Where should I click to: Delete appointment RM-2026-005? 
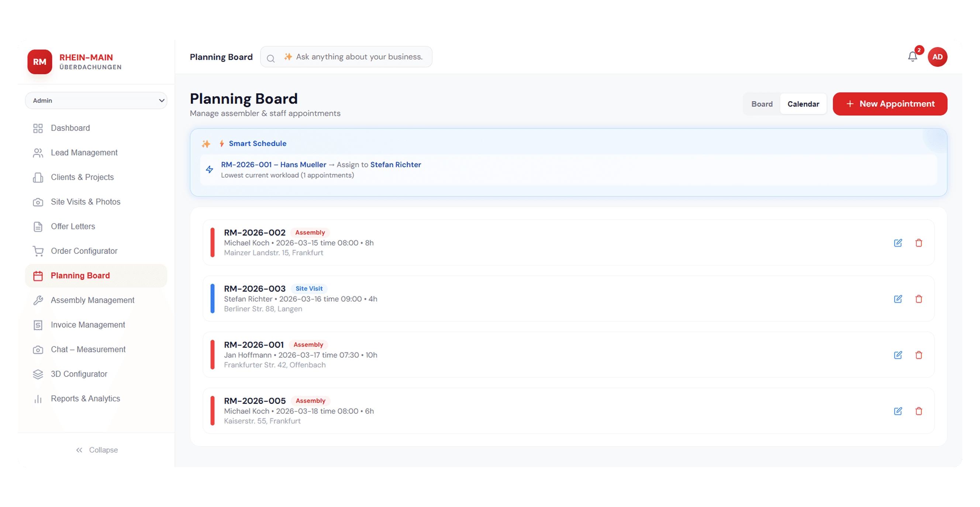918,411
